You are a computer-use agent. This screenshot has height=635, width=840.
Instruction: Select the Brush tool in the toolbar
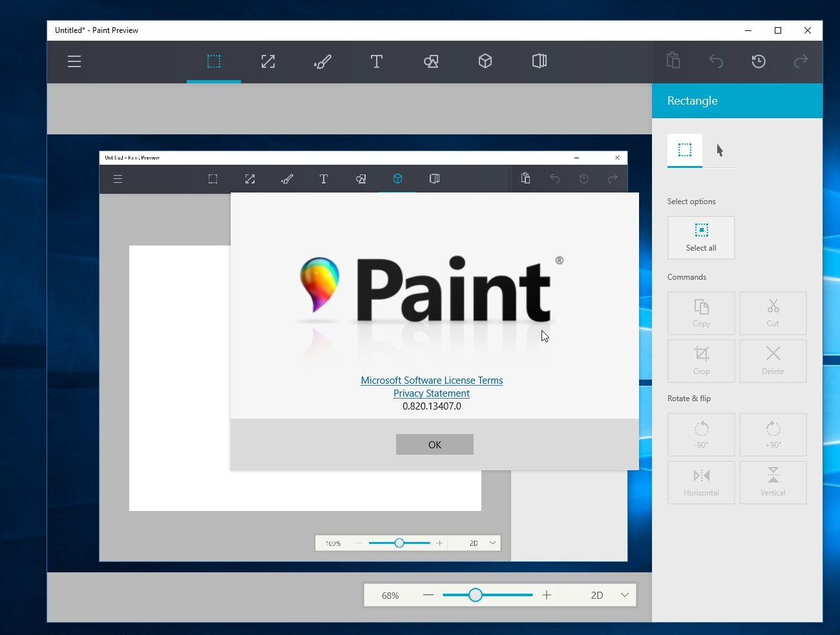[x=322, y=61]
